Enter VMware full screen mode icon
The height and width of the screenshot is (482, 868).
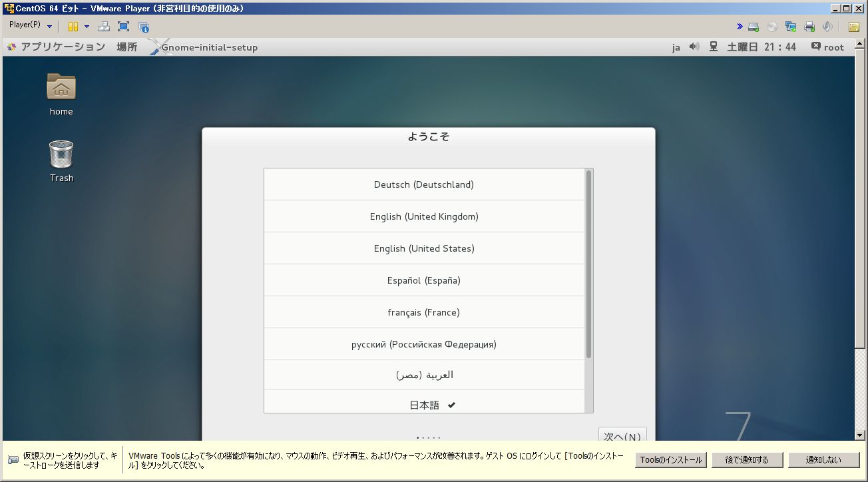(x=123, y=27)
